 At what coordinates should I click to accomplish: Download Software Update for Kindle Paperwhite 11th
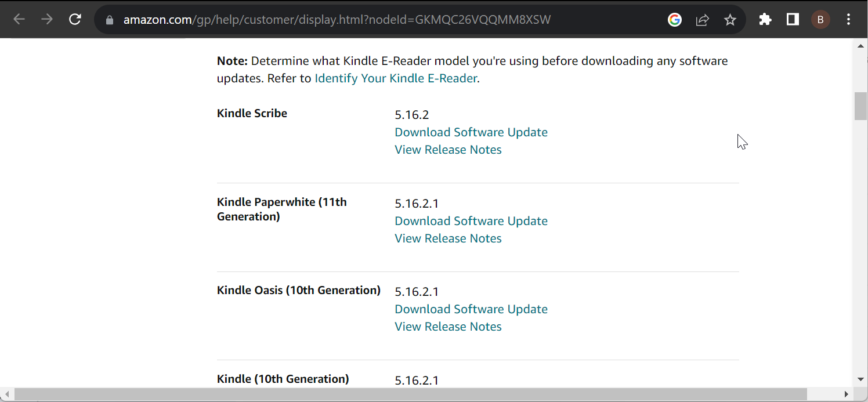[x=471, y=221]
